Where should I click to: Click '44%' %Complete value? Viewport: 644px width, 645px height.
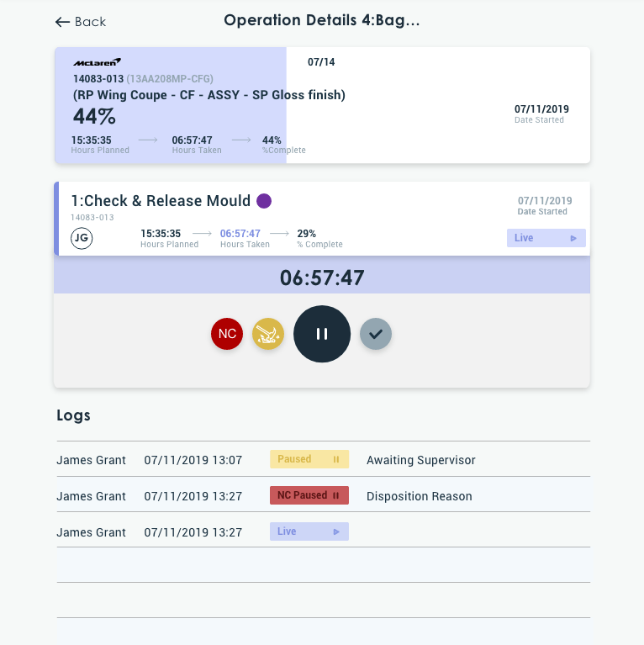click(x=272, y=140)
